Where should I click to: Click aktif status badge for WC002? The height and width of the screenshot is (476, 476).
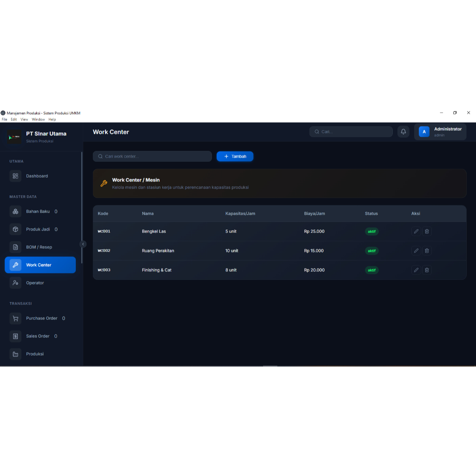[x=371, y=251]
